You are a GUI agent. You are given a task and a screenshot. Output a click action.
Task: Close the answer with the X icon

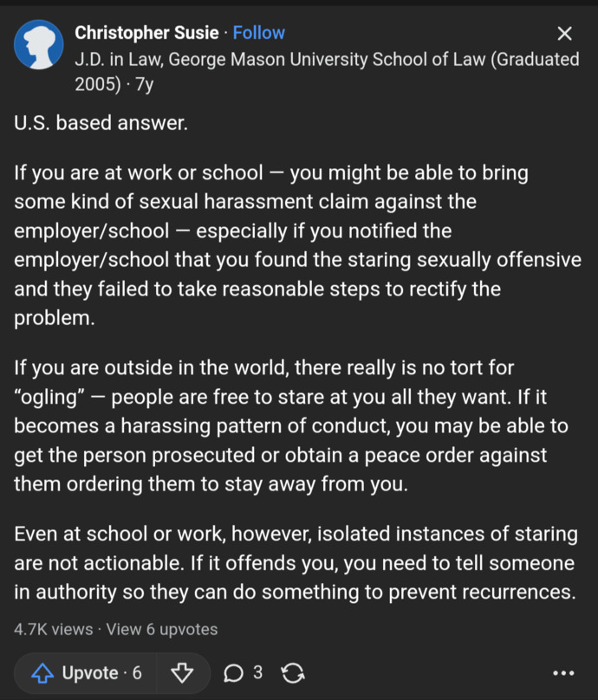coord(564,34)
